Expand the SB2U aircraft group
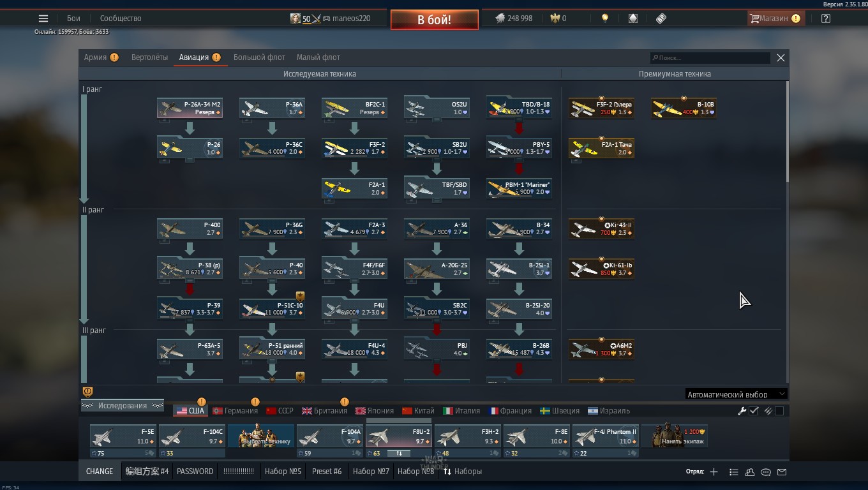 (437, 148)
